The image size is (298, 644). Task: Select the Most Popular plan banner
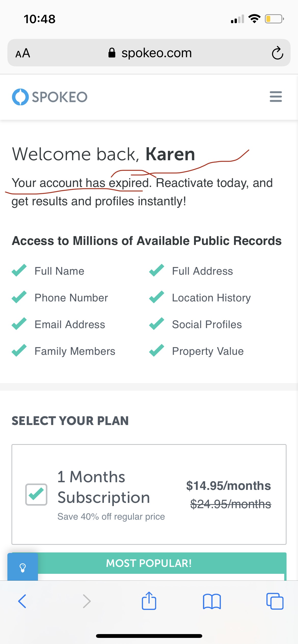pyautogui.click(x=149, y=563)
